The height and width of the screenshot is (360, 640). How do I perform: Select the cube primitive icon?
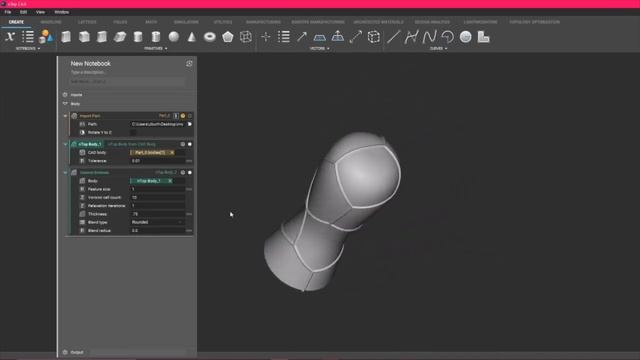[x=84, y=37]
